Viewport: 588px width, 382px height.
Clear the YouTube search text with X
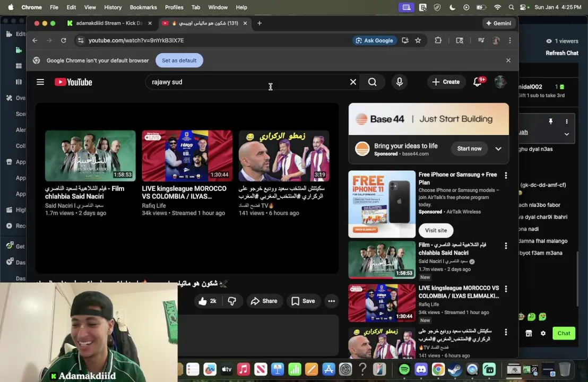click(x=353, y=82)
